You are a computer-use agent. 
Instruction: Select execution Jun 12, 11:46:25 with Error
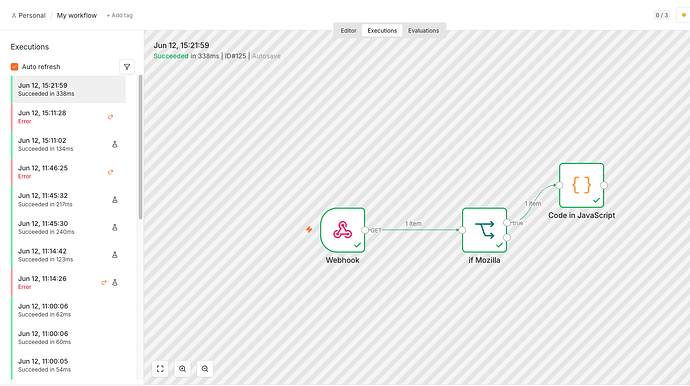[69, 172]
